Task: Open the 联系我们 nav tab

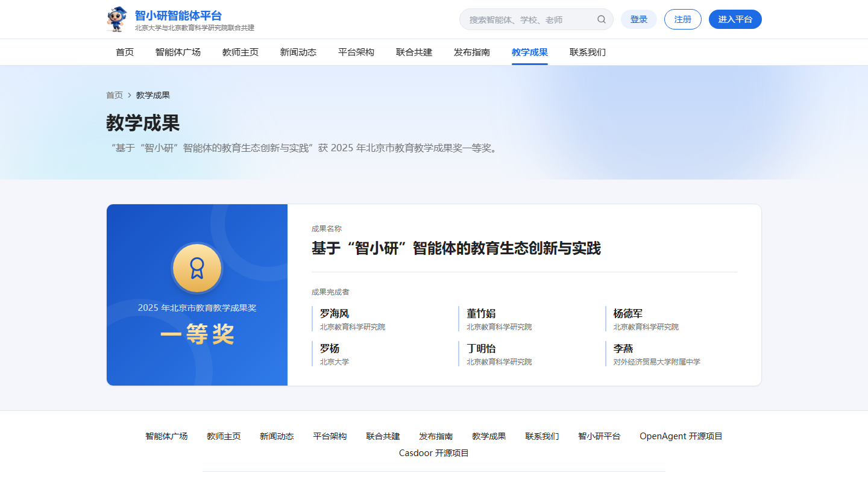Action: pyautogui.click(x=588, y=52)
